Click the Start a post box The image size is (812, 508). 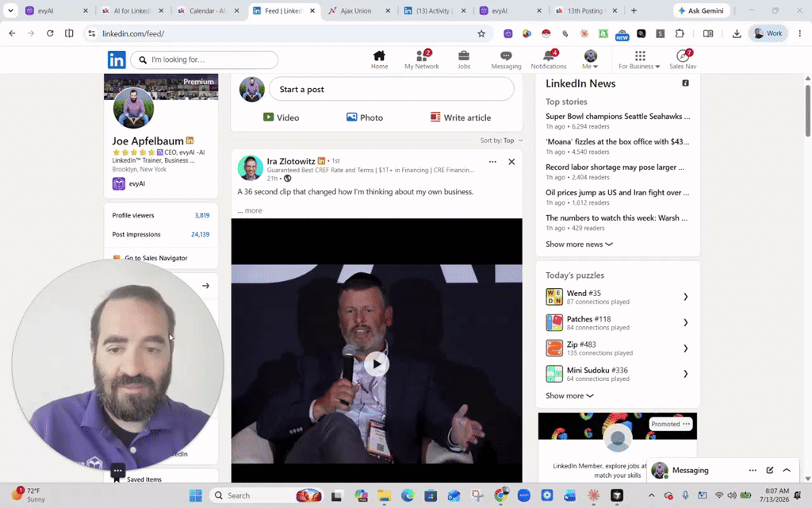(392, 89)
